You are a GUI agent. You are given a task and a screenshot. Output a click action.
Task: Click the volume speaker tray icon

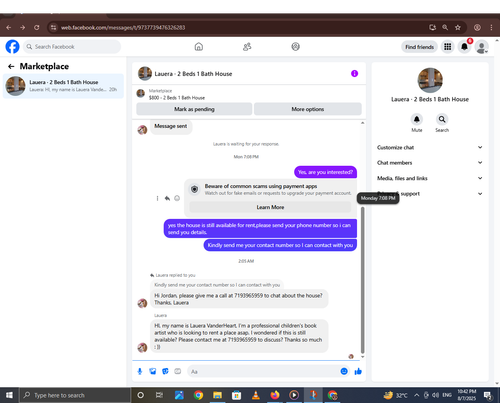click(x=435, y=395)
